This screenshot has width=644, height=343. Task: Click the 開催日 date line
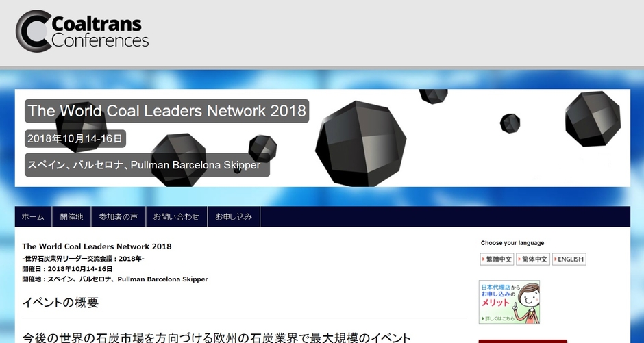pos(67,269)
